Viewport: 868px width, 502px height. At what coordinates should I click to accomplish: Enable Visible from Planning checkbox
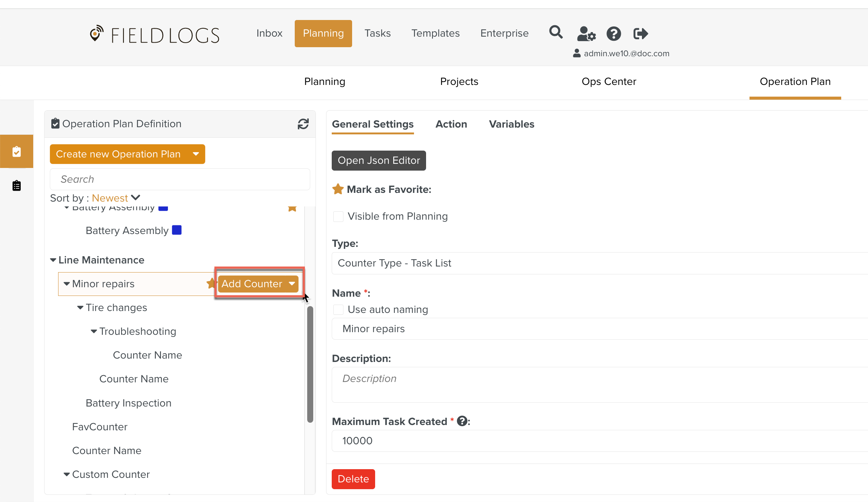click(x=338, y=216)
